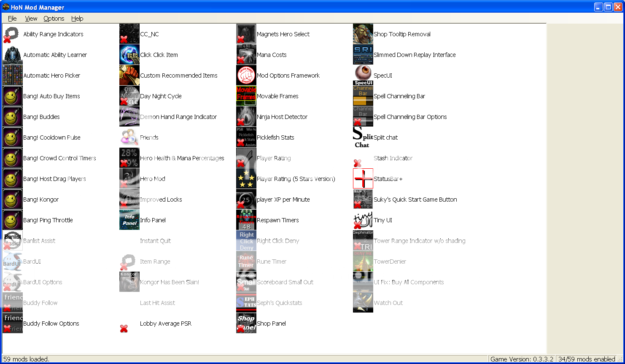Click the Demon Hand Range Indicator icon
Screen dimensions: 625x364
click(x=129, y=117)
